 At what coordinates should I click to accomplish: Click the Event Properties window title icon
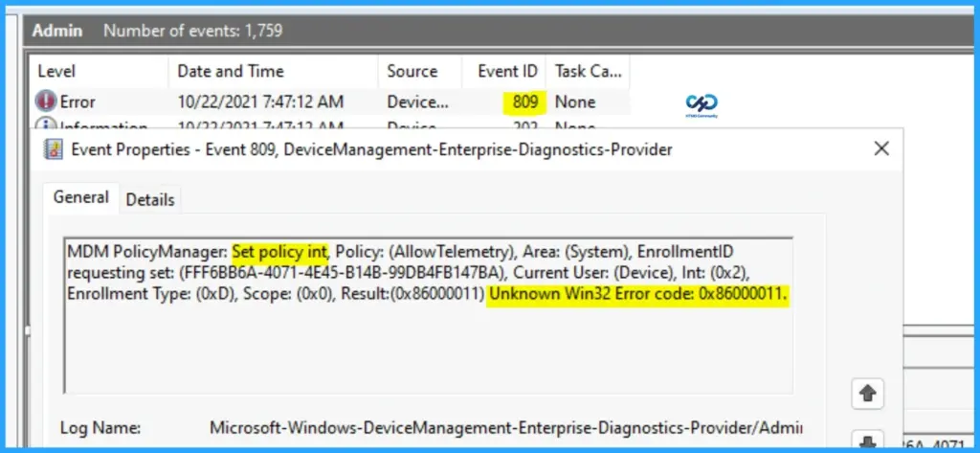54,149
